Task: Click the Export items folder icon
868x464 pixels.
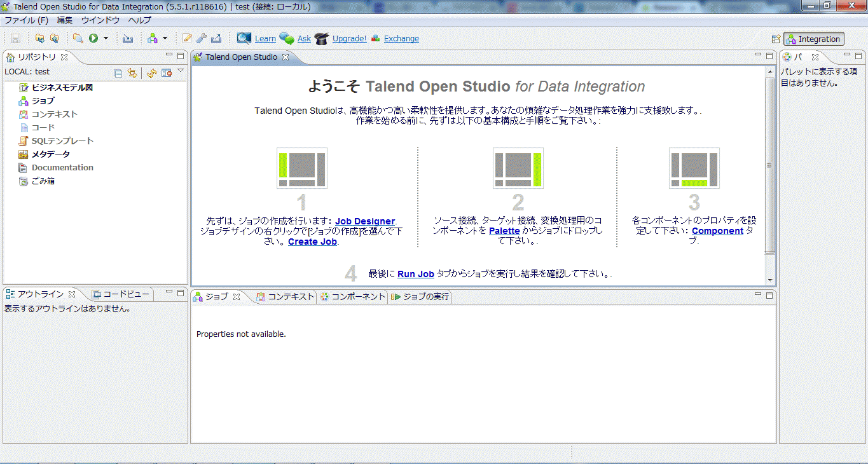Action: (x=55, y=39)
